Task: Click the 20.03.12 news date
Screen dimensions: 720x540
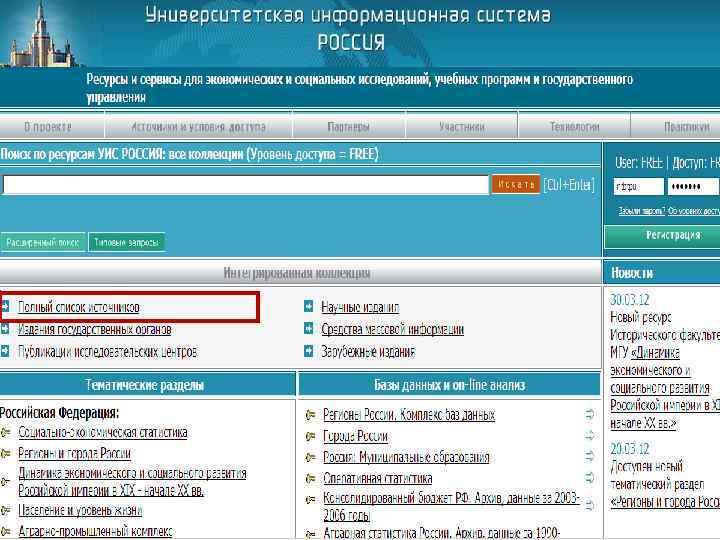Action: (630, 448)
